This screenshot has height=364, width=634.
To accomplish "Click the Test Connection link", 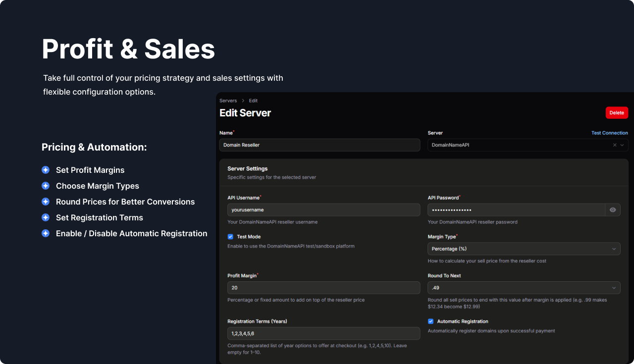I will (x=609, y=133).
